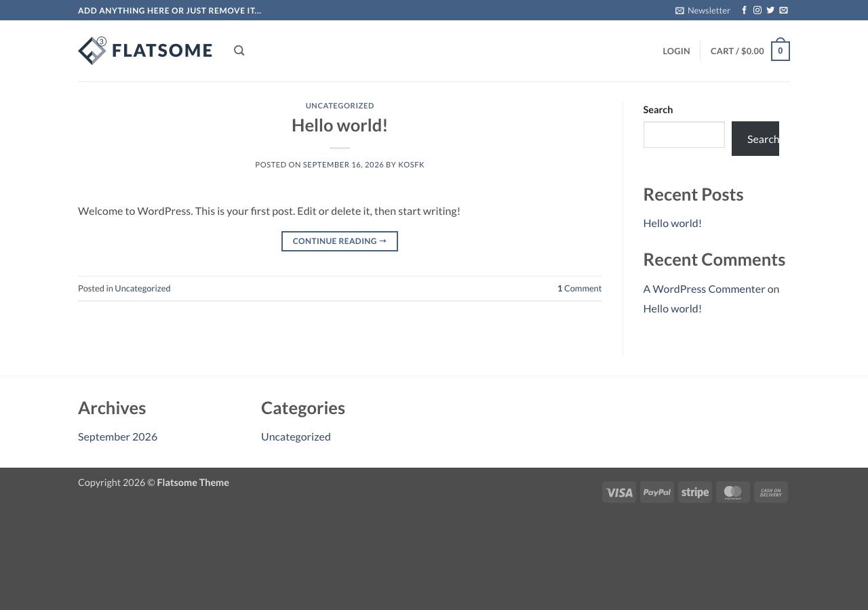Click the Flatsome Theme copyright text

[x=193, y=483]
